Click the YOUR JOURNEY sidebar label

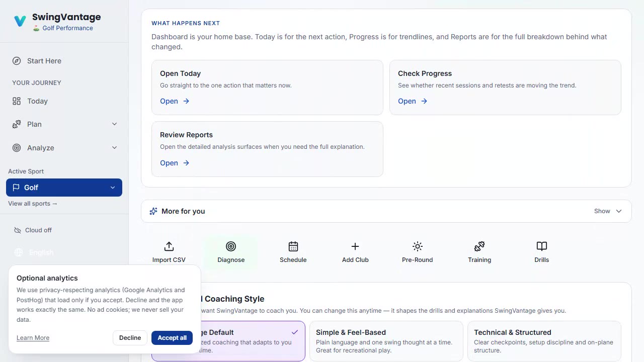tap(37, 82)
